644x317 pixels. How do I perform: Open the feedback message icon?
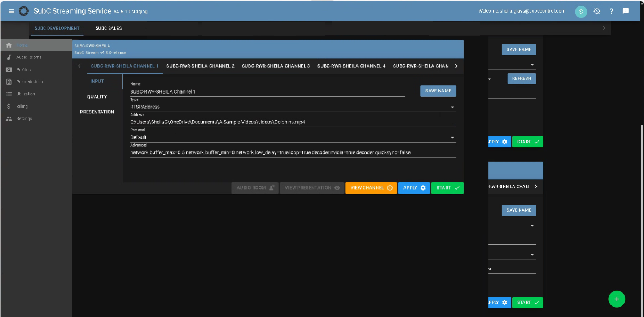tap(626, 11)
